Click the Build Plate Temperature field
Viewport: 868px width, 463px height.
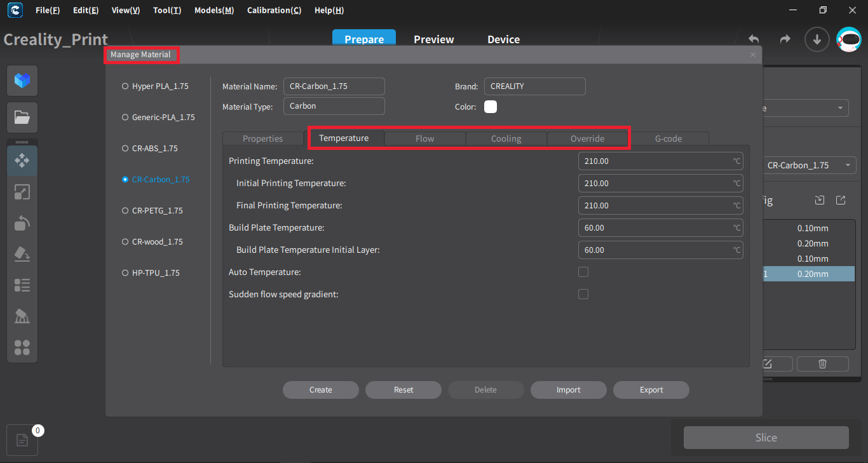661,228
